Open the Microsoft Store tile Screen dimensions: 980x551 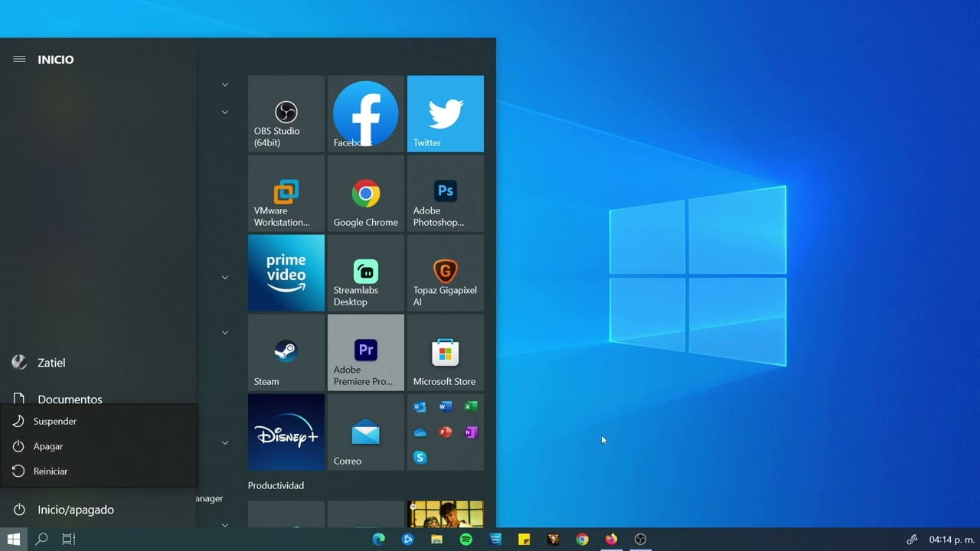coord(446,352)
